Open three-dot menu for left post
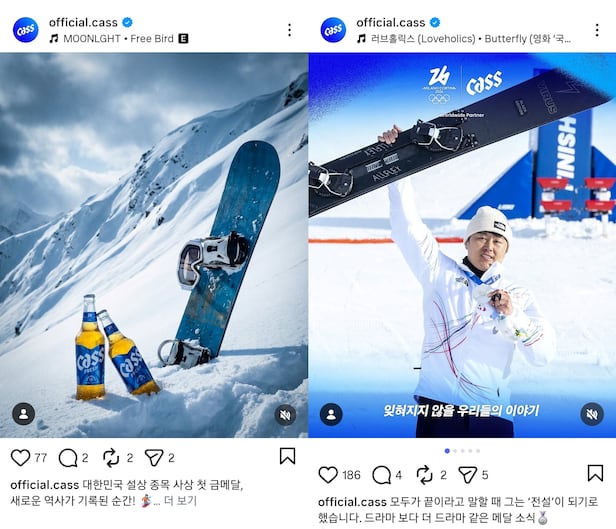The image size is (616, 529). [290, 30]
